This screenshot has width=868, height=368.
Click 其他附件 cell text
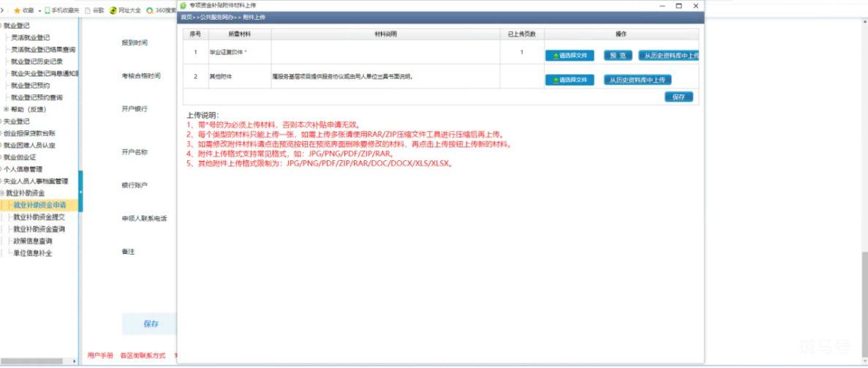pos(220,77)
